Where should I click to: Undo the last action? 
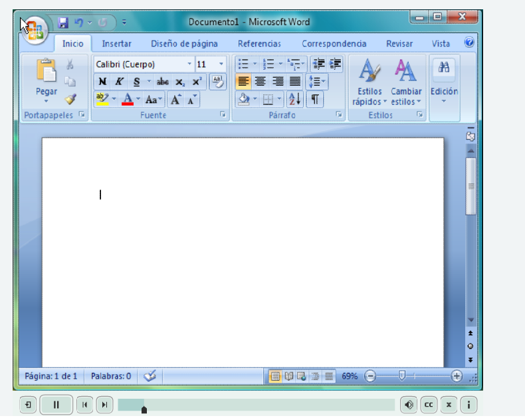[79, 23]
